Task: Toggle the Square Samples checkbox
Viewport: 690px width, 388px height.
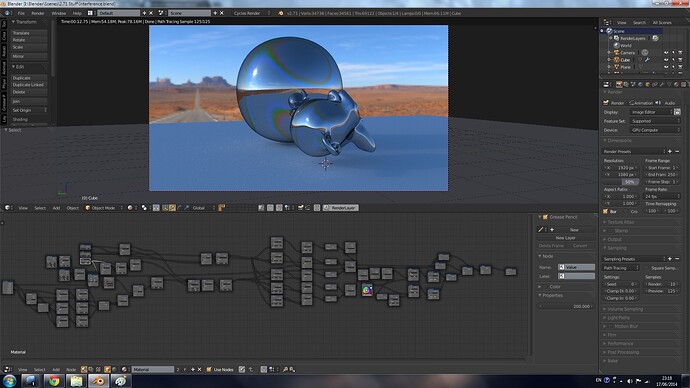Action: 647,268
